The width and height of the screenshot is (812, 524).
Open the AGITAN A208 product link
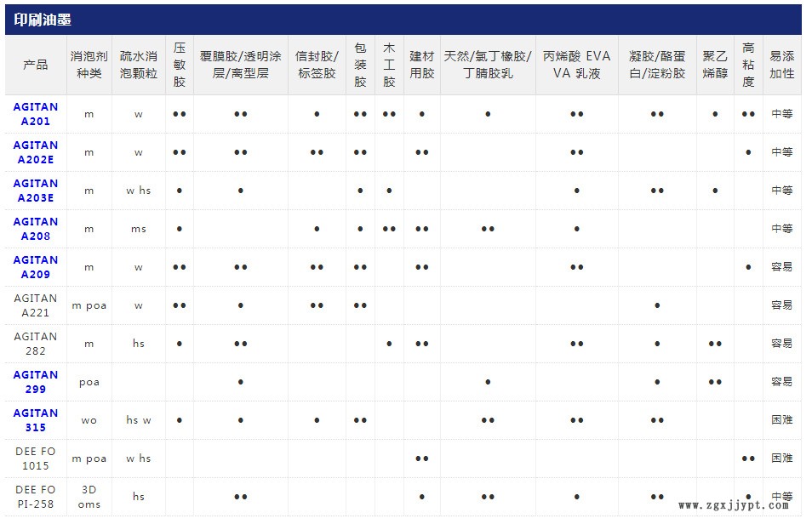coord(35,229)
